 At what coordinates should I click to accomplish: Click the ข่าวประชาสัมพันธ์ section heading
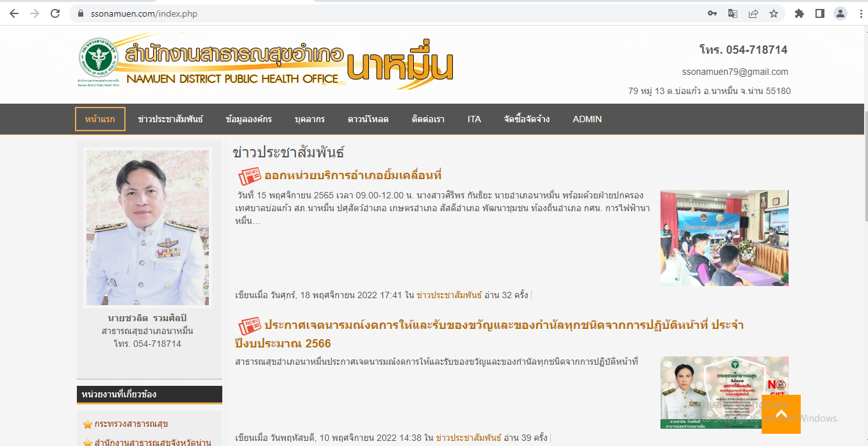[289, 152]
